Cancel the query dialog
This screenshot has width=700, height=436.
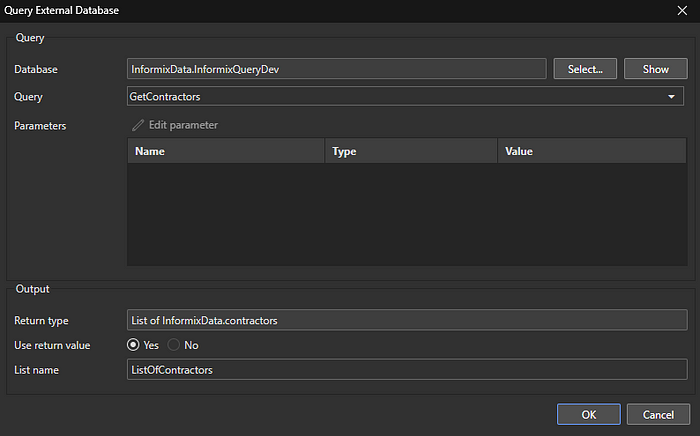click(x=658, y=414)
